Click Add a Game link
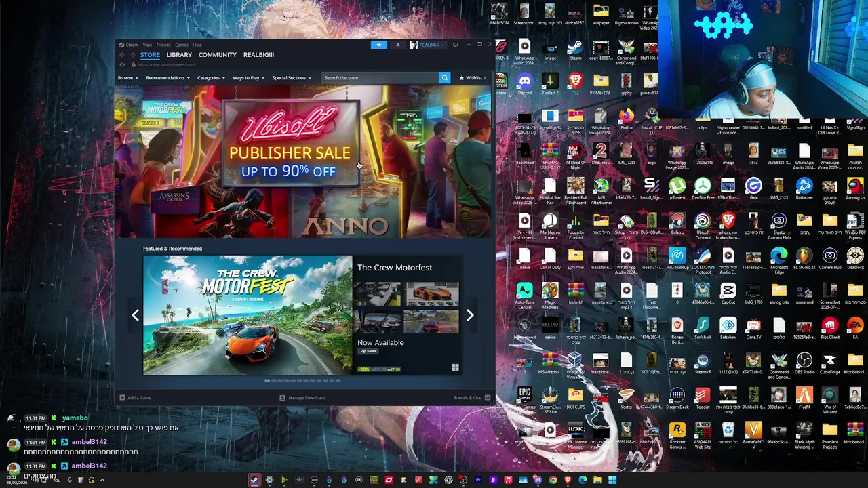This screenshot has height=488, width=868. coord(135,398)
